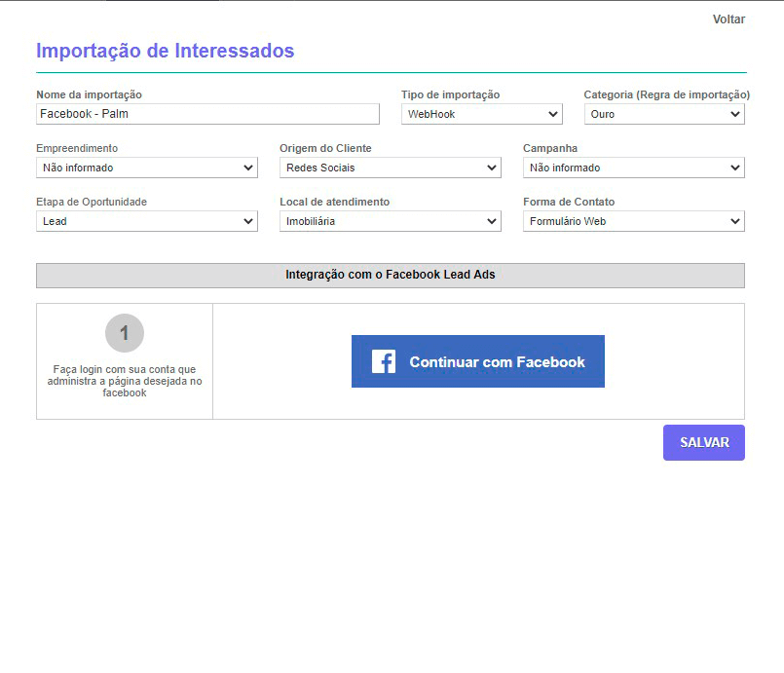Viewport: 784px width, 673px height.
Task: Select the WebHook option in Tipo de importação
Action: [x=467, y=114]
